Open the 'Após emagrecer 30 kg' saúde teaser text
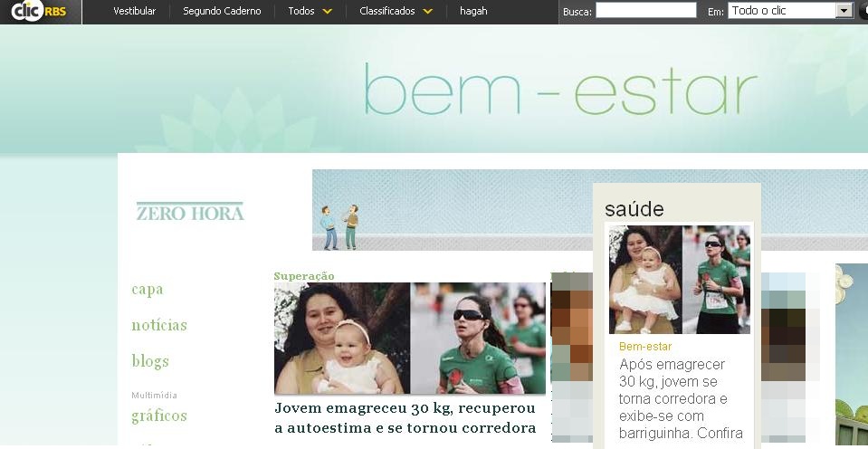Image resolution: width=868 pixels, height=449 pixels. pos(681,398)
